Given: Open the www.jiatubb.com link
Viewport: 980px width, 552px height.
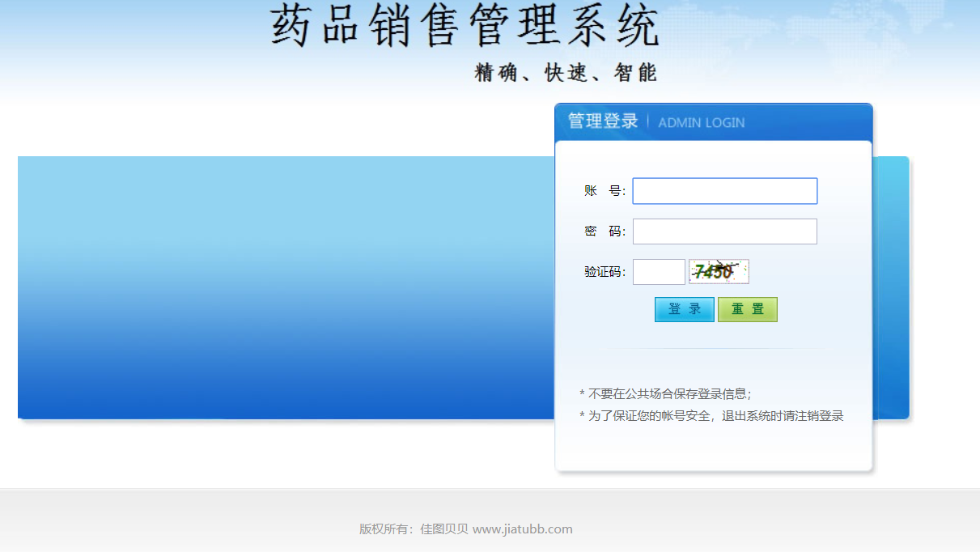Looking at the screenshot, I should (x=524, y=529).
